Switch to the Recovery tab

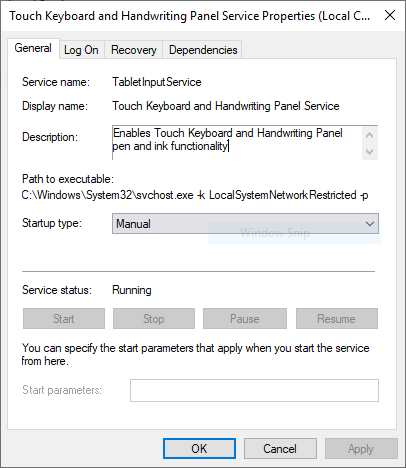point(133,50)
